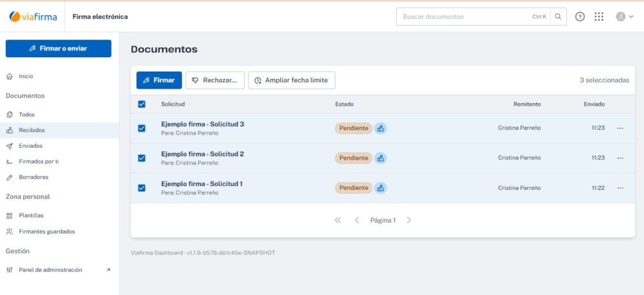Image resolution: width=644 pixels, height=295 pixels.
Task: Click signature icon beside Solicitud 3 Pendiente
Action: coord(380,128)
